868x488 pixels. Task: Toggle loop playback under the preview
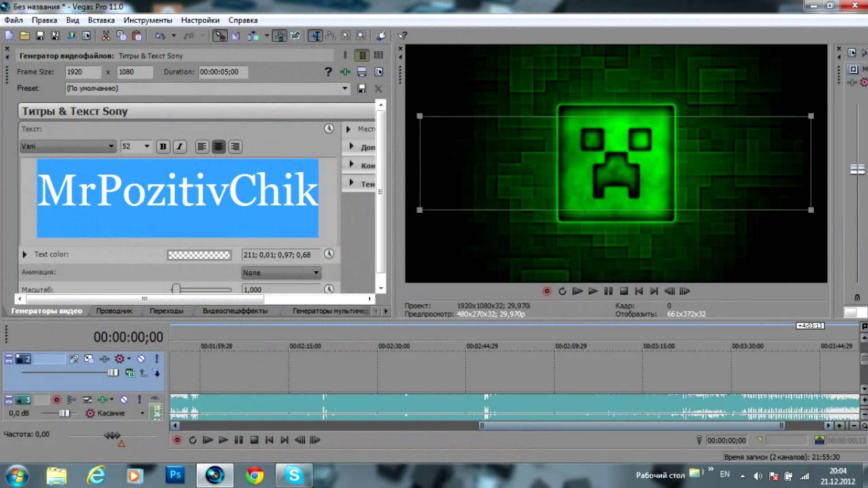point(562,291)
